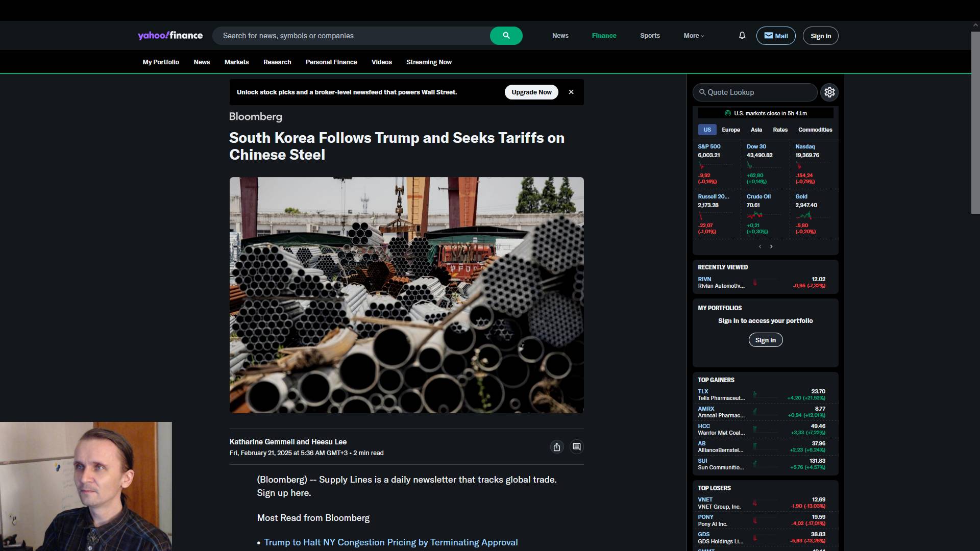Screen dimensions: 980x551
Task: Open the News item in the finance navigation bar
Action: coord(202,62)
